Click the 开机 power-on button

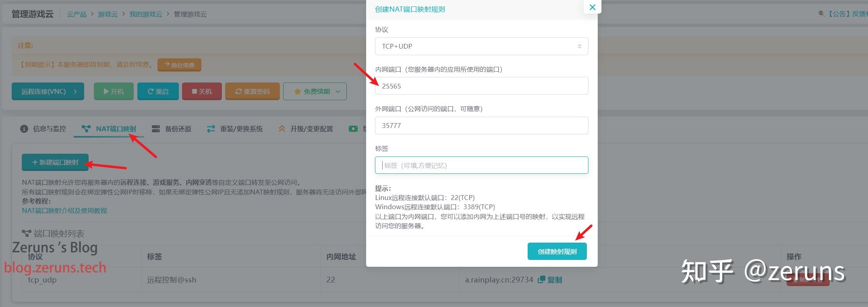114,91
